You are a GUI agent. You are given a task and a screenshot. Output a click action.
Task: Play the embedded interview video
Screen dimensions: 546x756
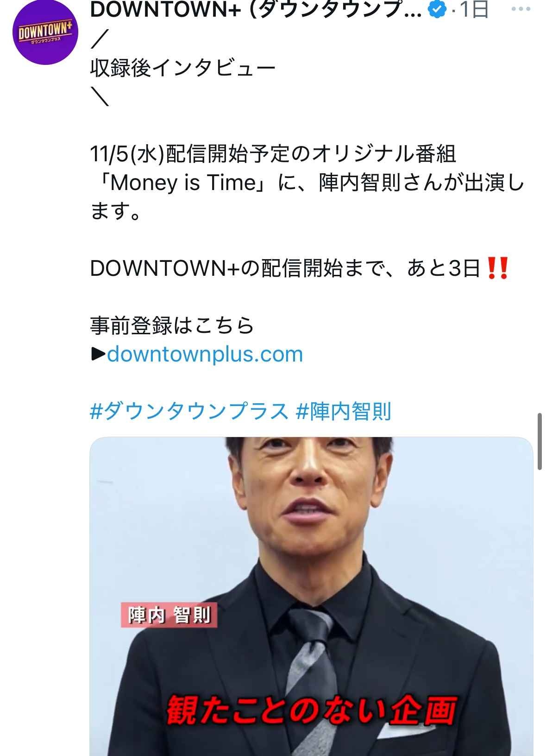click(311, 596)
